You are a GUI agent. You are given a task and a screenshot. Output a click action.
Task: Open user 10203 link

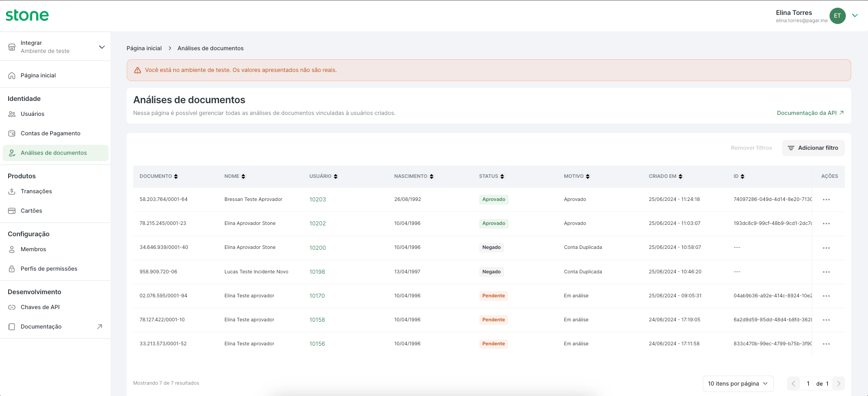pos(318,200)
